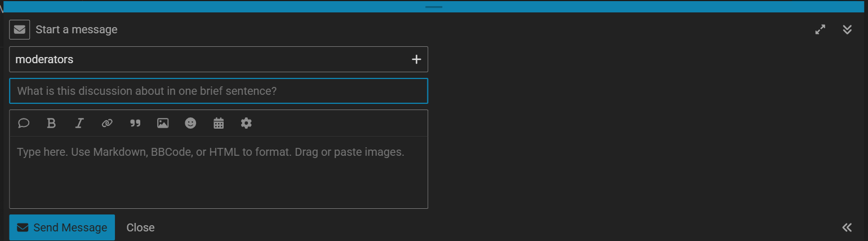This screenshot has height=241, width=868.
Task: Add recipient using the plus button
Action: (x=416, y=59)
